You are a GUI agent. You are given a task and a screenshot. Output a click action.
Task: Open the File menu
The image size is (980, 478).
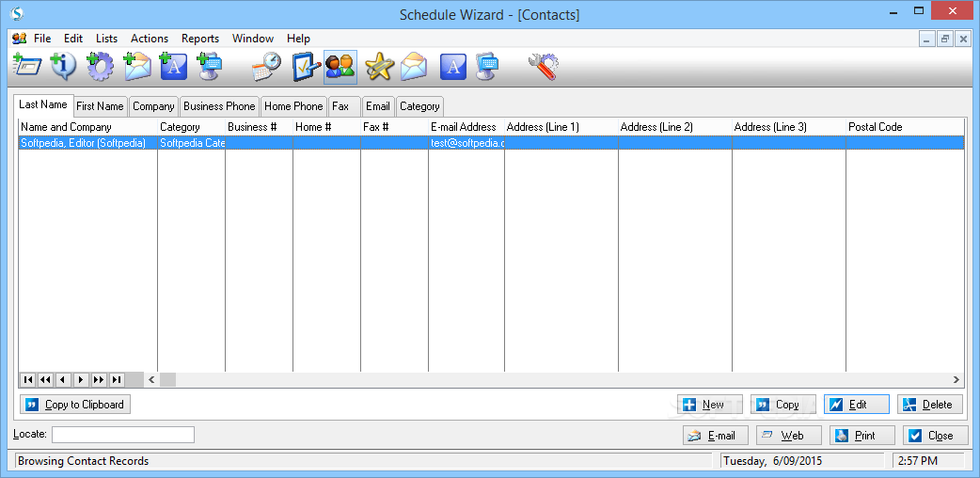tap(42, 39)
